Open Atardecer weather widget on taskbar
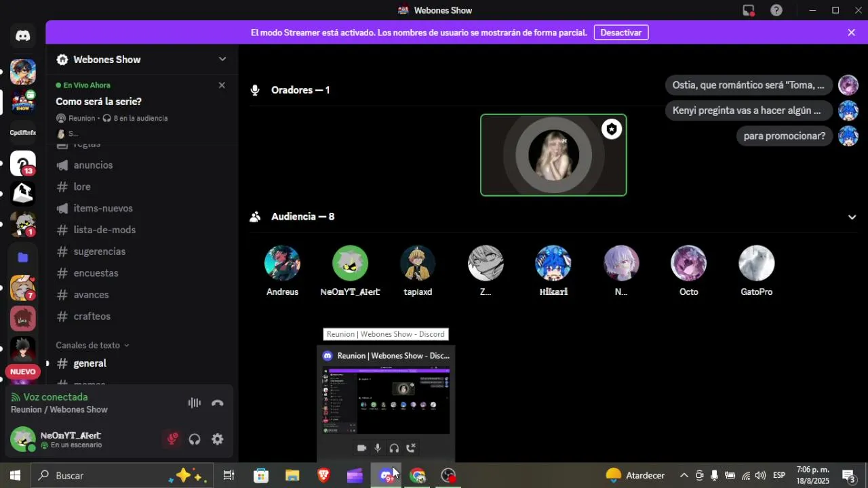Screen dimensions: 868x488 pos(635,475)
